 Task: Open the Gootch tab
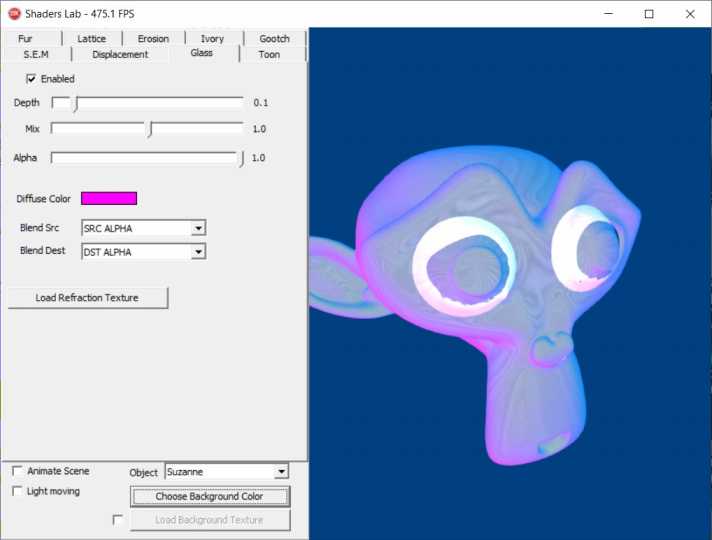(274, 39)
